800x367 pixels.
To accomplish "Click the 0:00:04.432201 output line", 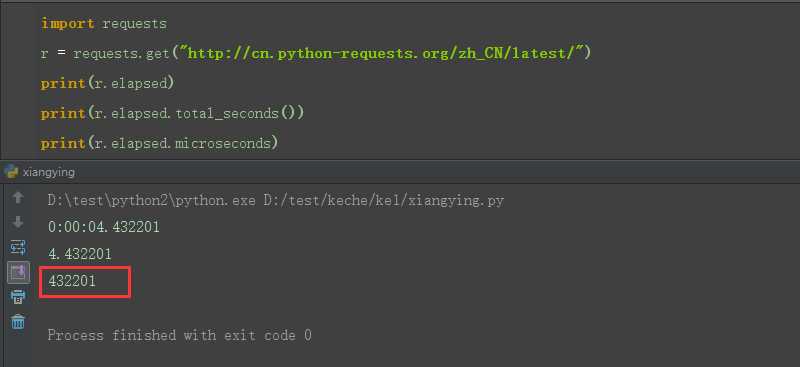I will 104,227.
